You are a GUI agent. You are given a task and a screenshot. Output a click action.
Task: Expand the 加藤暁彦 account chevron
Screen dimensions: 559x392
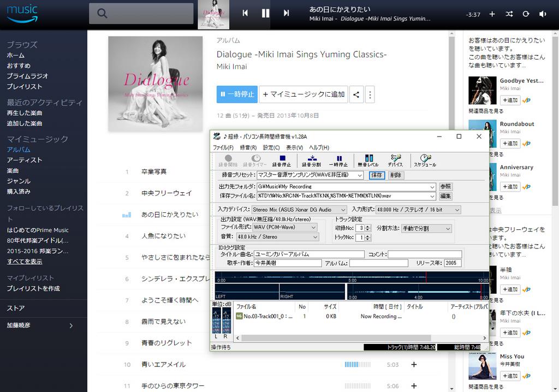71,325
